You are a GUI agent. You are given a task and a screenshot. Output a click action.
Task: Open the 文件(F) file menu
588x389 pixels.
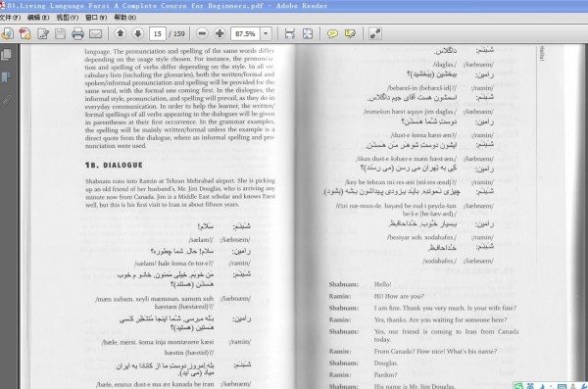coord(10,18)
